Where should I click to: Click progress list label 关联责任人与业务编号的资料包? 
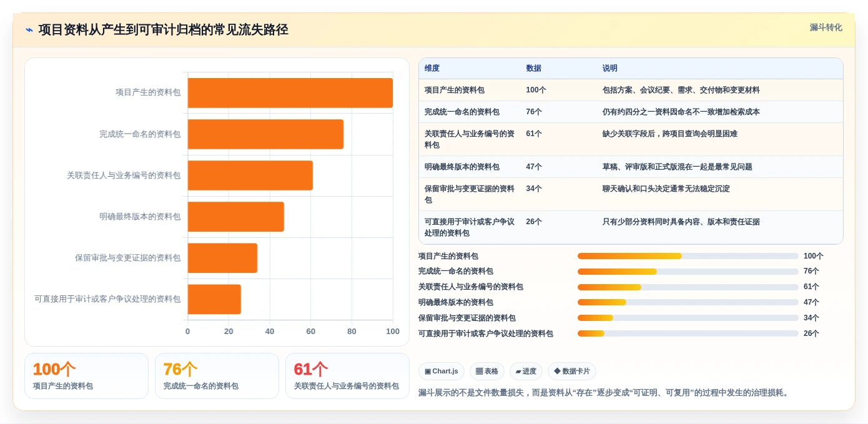[471, 287]
